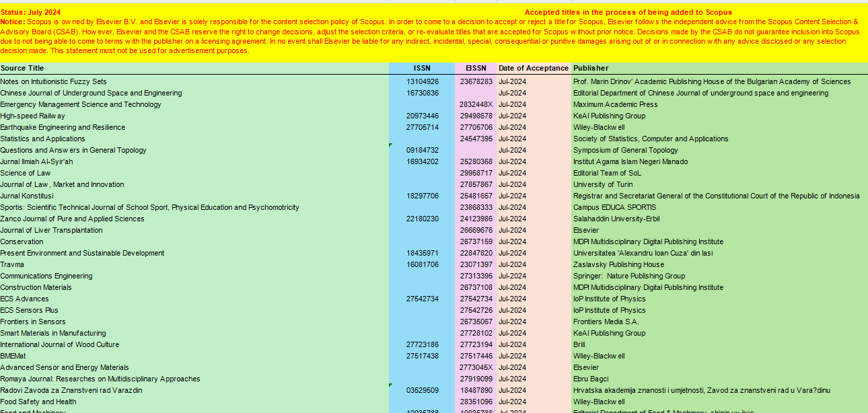Viewport: 868px width, 413px height.
Task: Select 'Zanco Journal of Pure and Applied Sciences'
Action: (194, 219)
